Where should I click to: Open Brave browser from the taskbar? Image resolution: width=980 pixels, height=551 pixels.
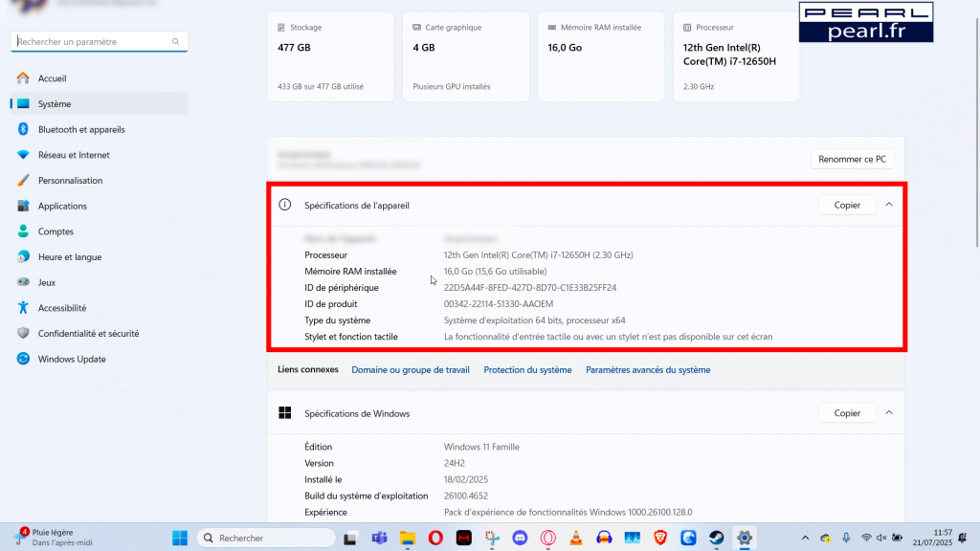[660, 538]
